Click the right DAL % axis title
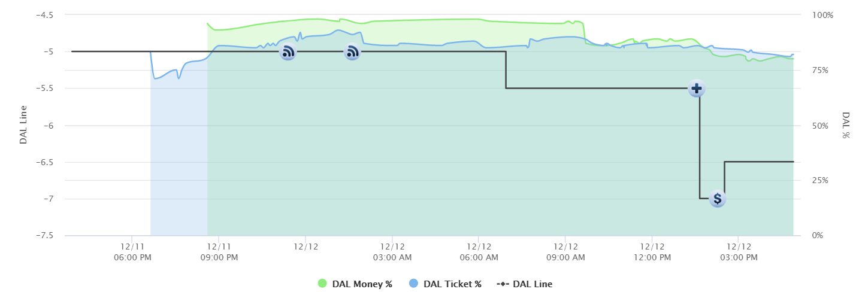 coord(846,125)
